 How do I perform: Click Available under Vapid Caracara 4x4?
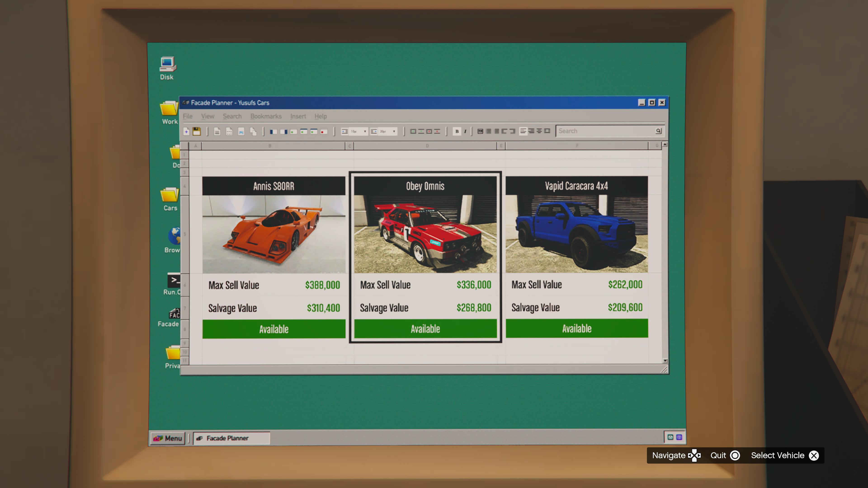click(577, 328)
